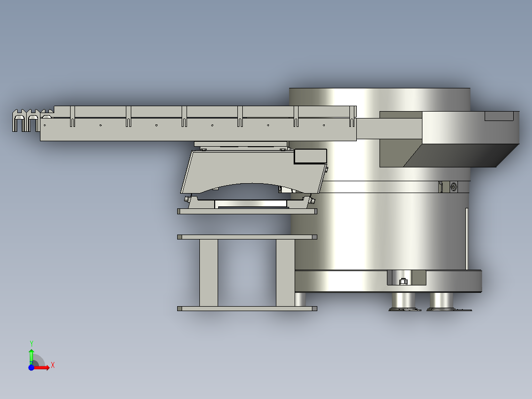Viewport: 532px width, 399px height.
Task: Select the hex nut in the bowl base recess
Action: pos(403,281)
